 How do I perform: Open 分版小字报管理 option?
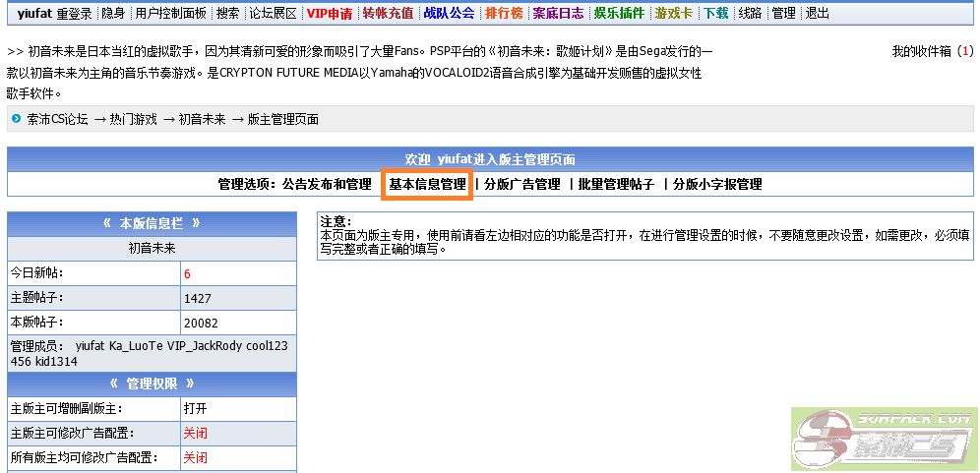tap(717, 184)
